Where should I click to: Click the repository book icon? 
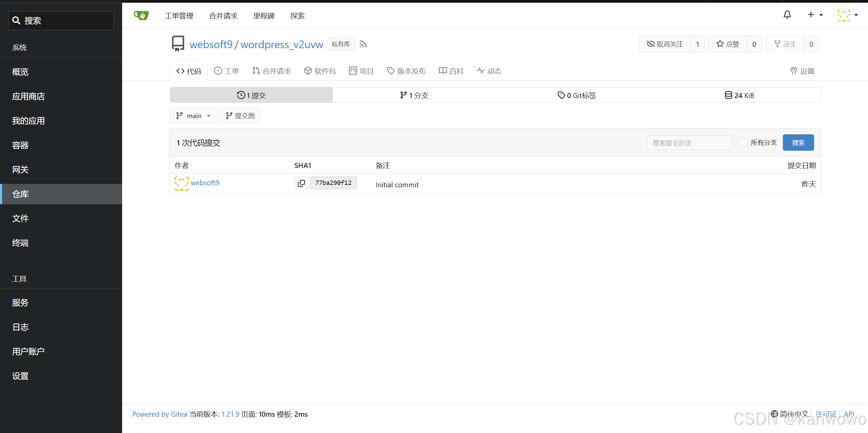(x=178, y=44)
